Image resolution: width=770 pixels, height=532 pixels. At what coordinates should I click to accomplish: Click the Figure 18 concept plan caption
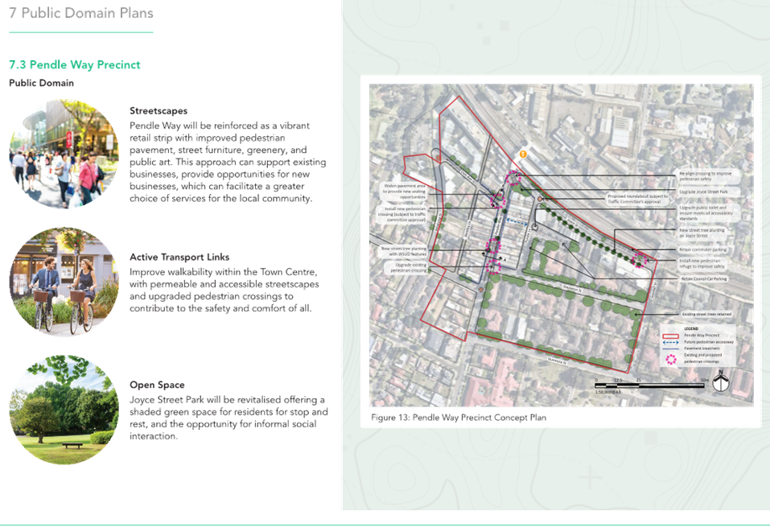[x=458, y=418]
